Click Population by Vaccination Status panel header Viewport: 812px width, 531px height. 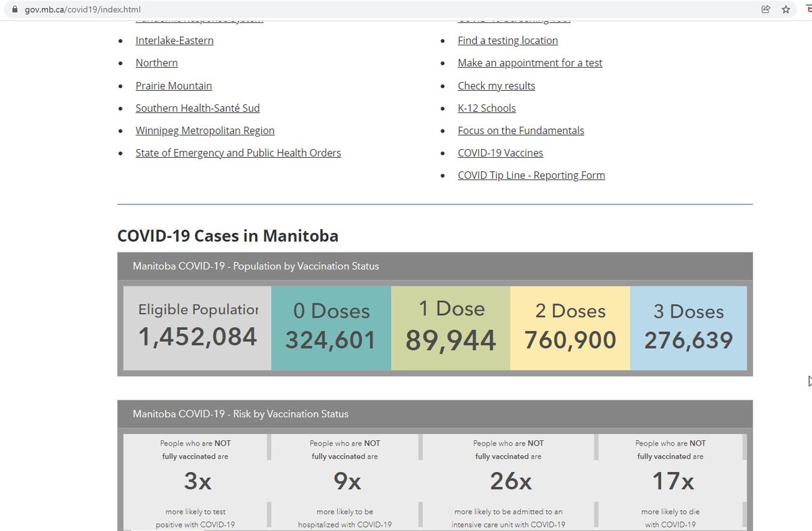click(x=434, y=266)
